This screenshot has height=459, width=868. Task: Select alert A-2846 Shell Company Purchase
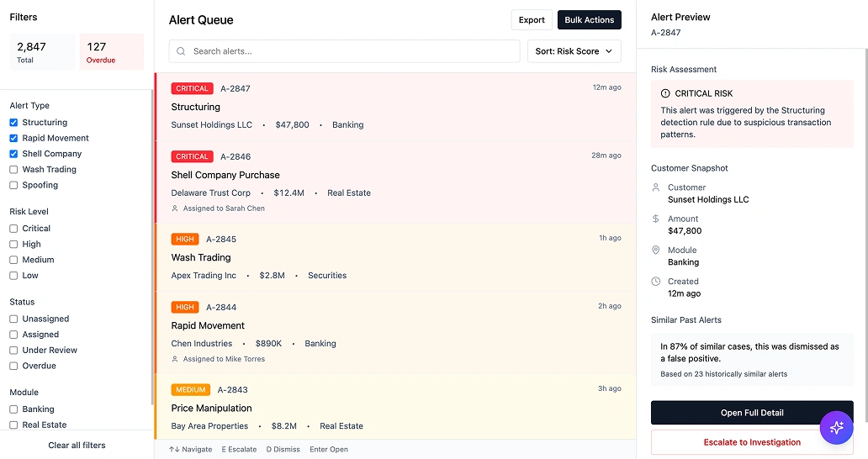tap(395, 182)
